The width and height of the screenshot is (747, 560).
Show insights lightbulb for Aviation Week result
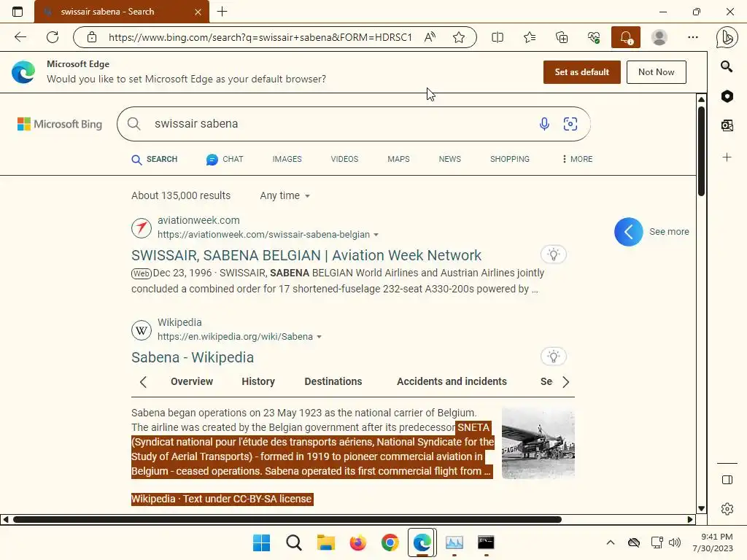[x=553, y=254]
